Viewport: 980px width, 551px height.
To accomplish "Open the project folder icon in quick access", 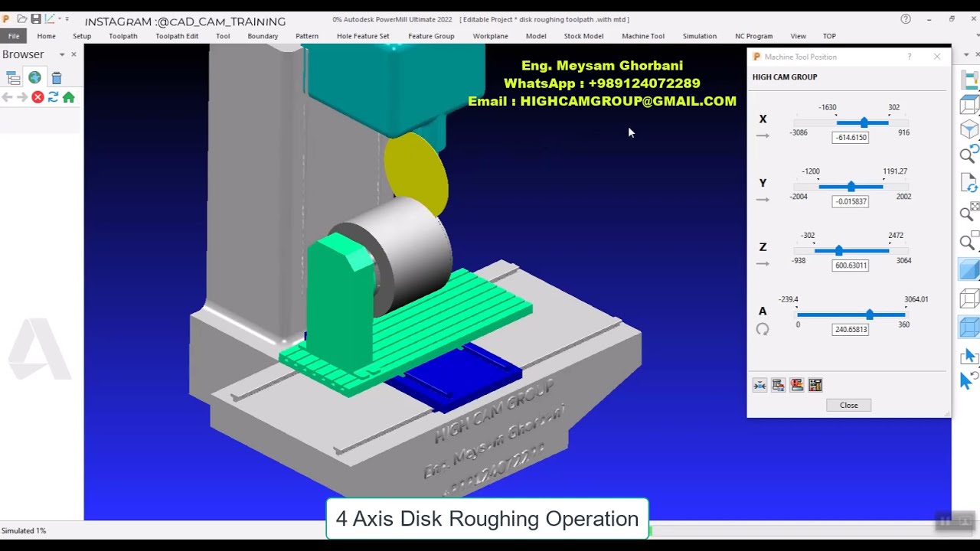I will pyautogui.click(x=22, y=19).
